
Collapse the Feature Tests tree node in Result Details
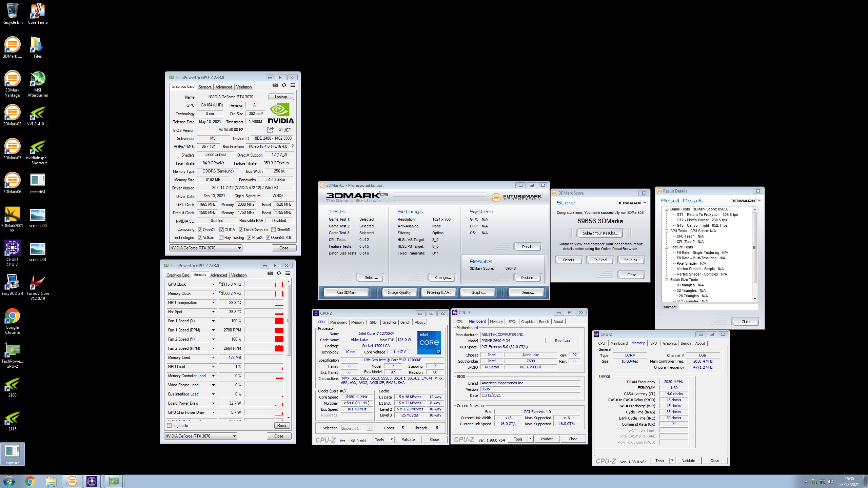point(666,247)
